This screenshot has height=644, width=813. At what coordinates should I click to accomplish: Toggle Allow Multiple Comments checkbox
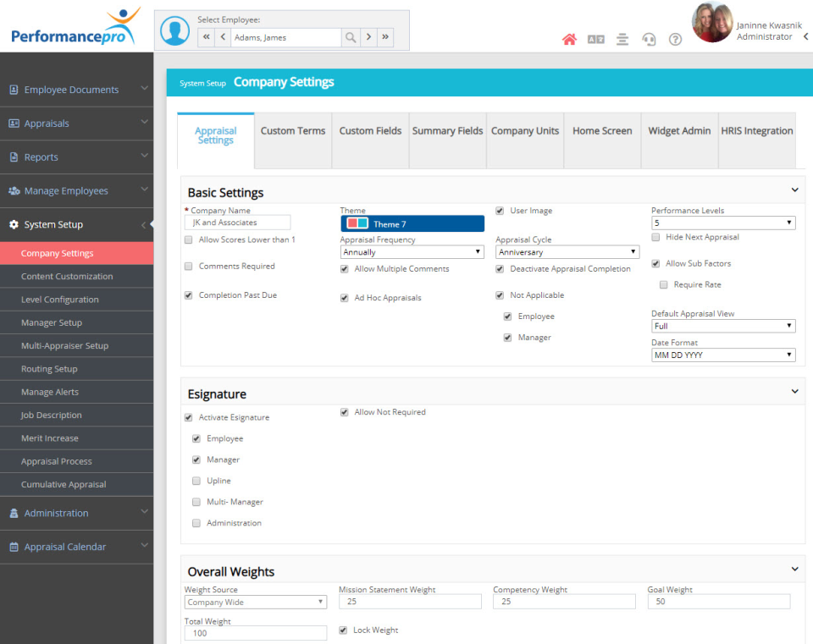345,269
